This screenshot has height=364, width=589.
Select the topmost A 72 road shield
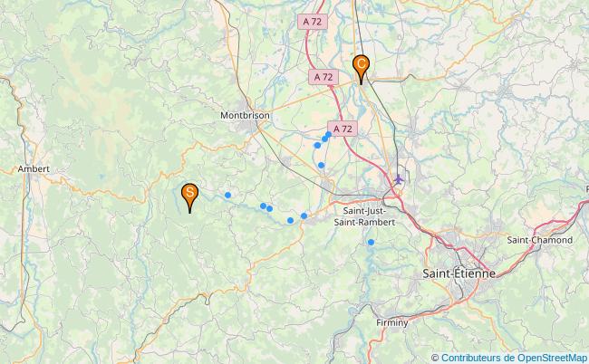[x=313, y=22]
